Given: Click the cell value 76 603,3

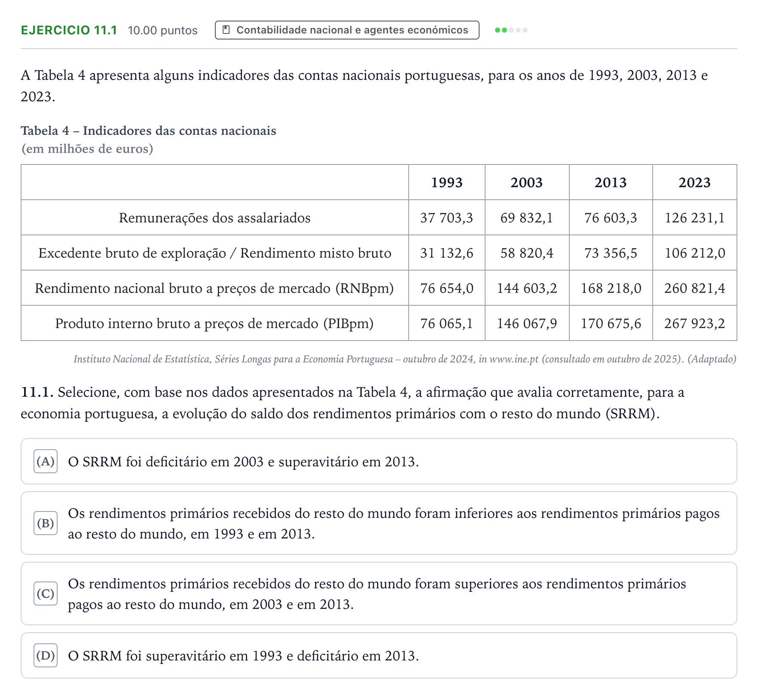Looking at the screenshot, I should point(611,218).
